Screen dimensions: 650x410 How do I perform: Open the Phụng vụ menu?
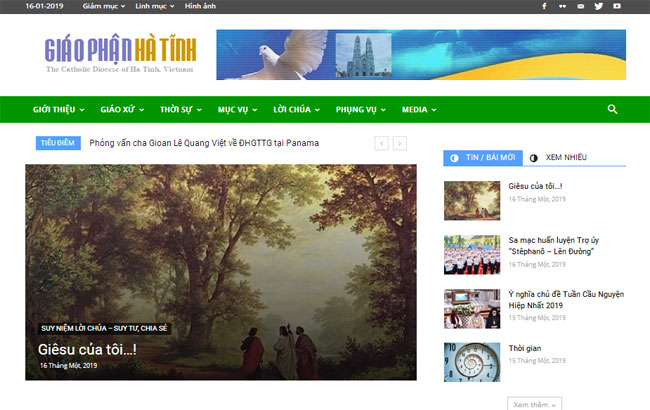pyautogui.click(x=361, y=109)
